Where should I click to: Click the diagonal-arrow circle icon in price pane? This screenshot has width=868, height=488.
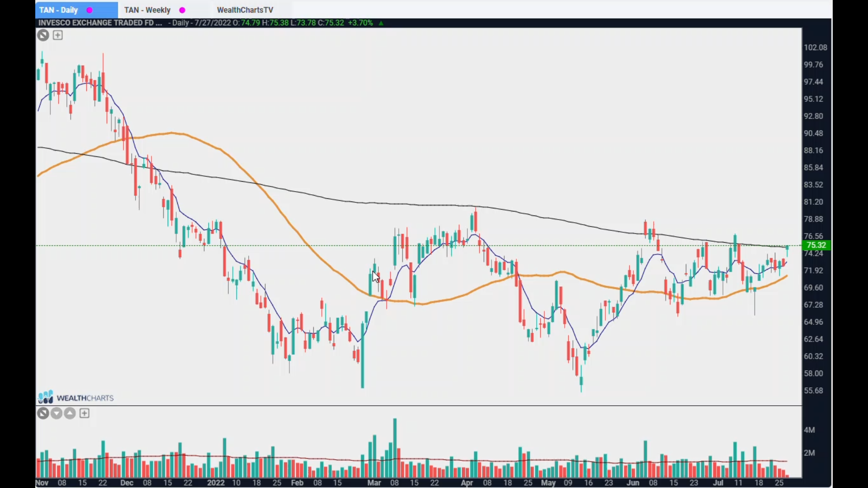click(x=43, y=35)
